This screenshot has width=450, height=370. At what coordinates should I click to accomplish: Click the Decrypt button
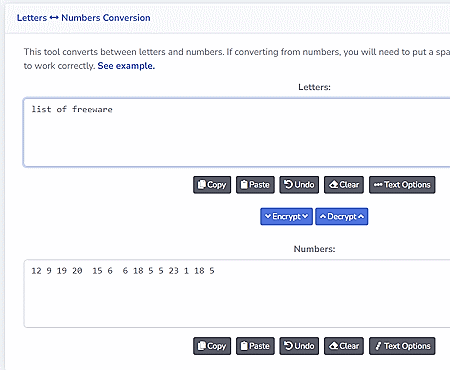pos(342,217)
